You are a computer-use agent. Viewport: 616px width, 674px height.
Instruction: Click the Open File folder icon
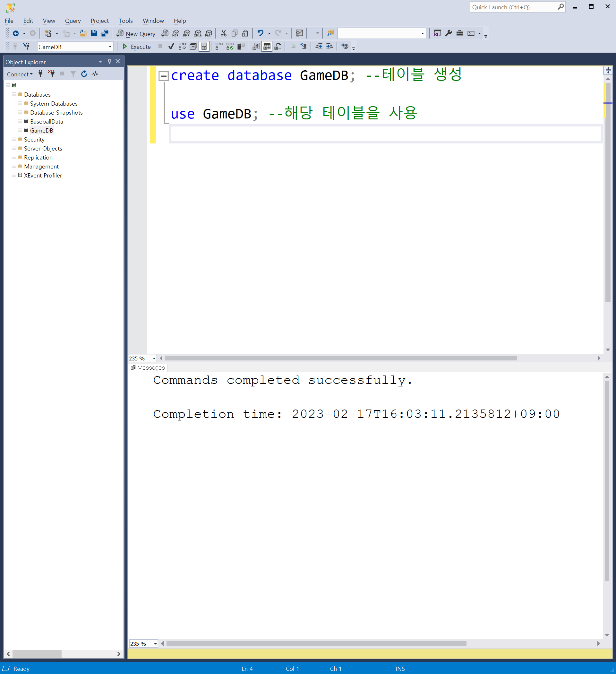point(83,33)
